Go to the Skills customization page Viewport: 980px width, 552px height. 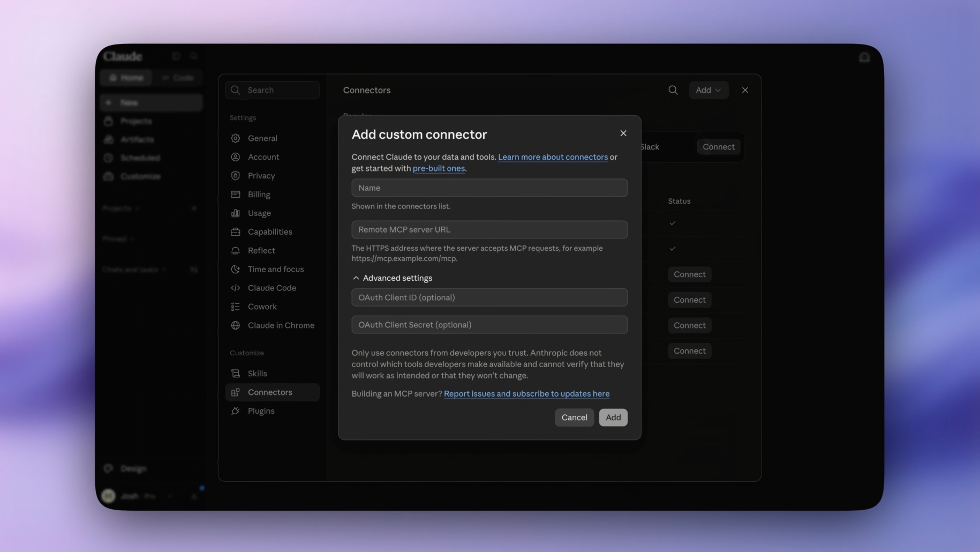tap(273, 374)
